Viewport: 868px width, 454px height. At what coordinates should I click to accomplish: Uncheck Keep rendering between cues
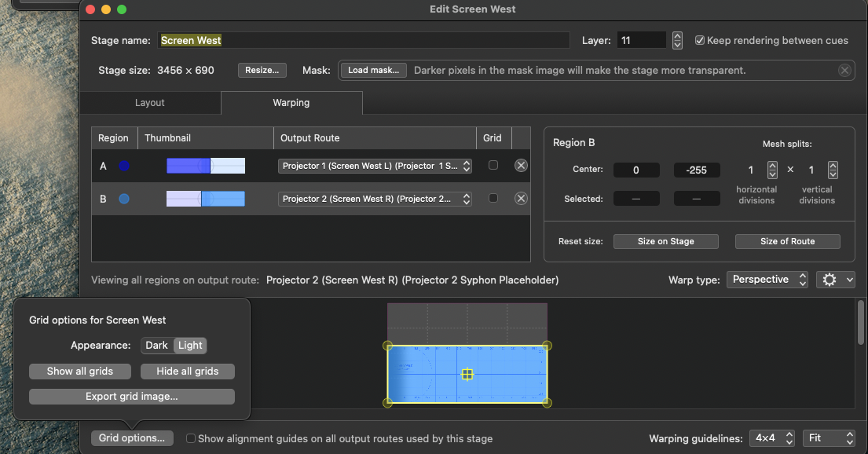[699, 40]
